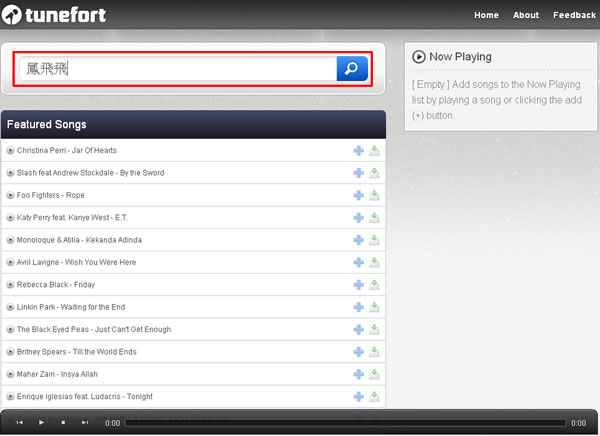The height and width of the screenshot is (436, 600).
Task: Download Linkin Park - Waiting for the End
Action: pos(374,307)
